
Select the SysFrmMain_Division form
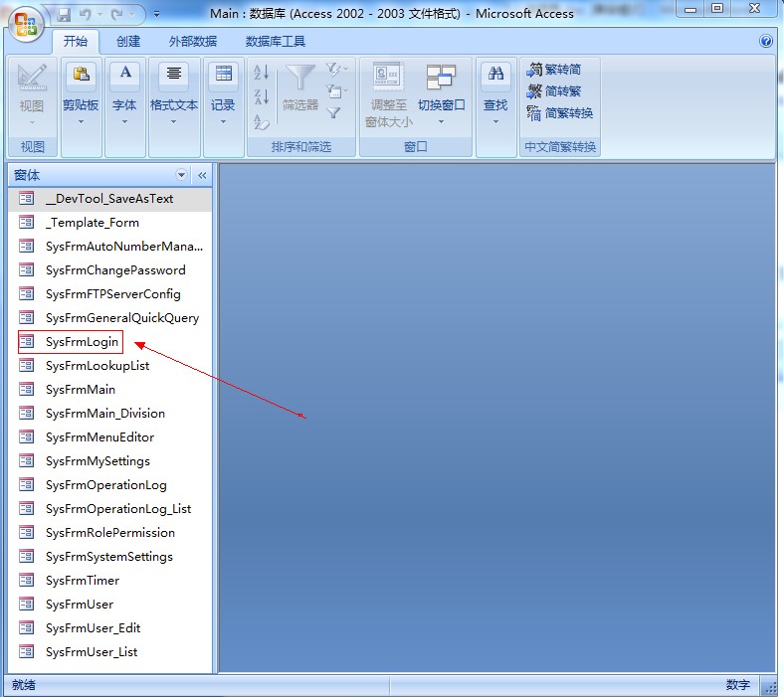coord(110,414)
